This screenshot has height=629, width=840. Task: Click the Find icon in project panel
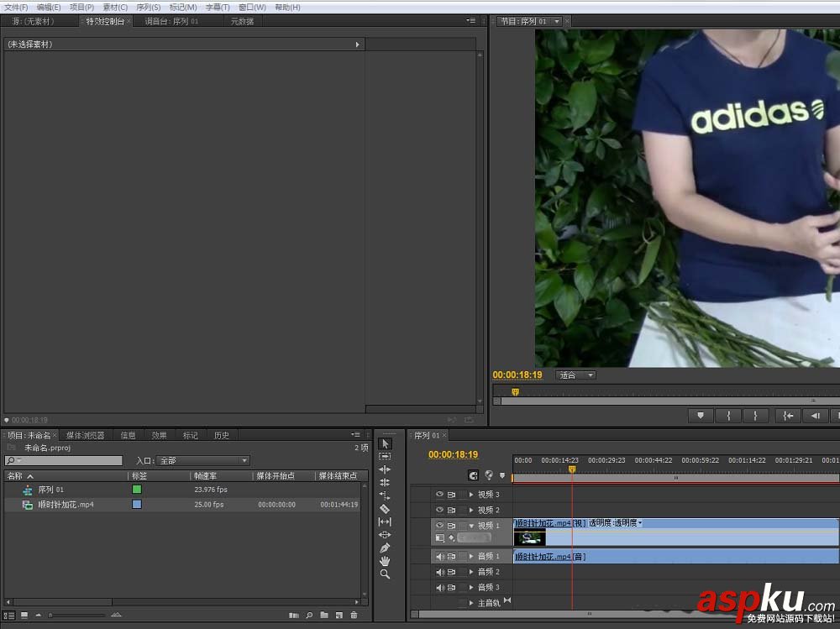pos(309,615)
